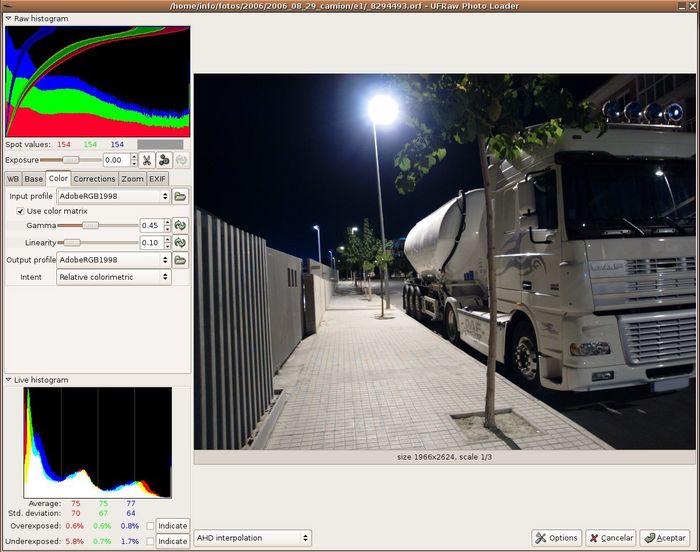Viewport: 700px width, 552px height.
Task: Click the Raw histogram graph
Action: point(97,81)
